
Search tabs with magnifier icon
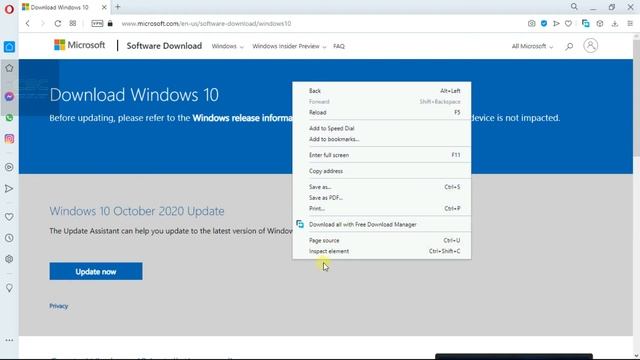[x=574, y=7]
